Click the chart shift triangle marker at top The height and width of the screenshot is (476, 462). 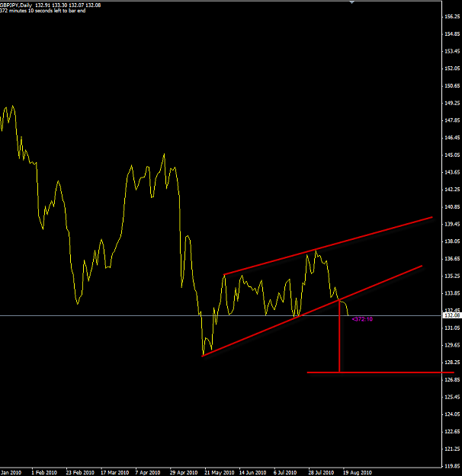coord(351,2)
